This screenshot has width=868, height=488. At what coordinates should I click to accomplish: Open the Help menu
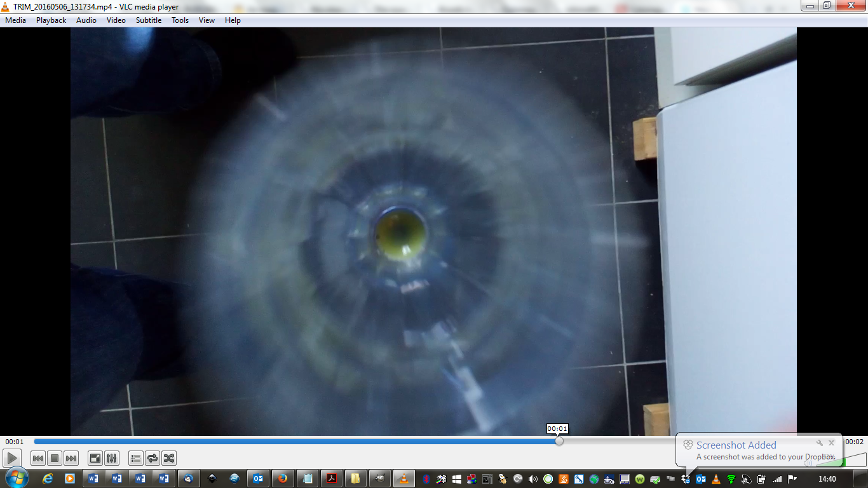tap(233, 20)
